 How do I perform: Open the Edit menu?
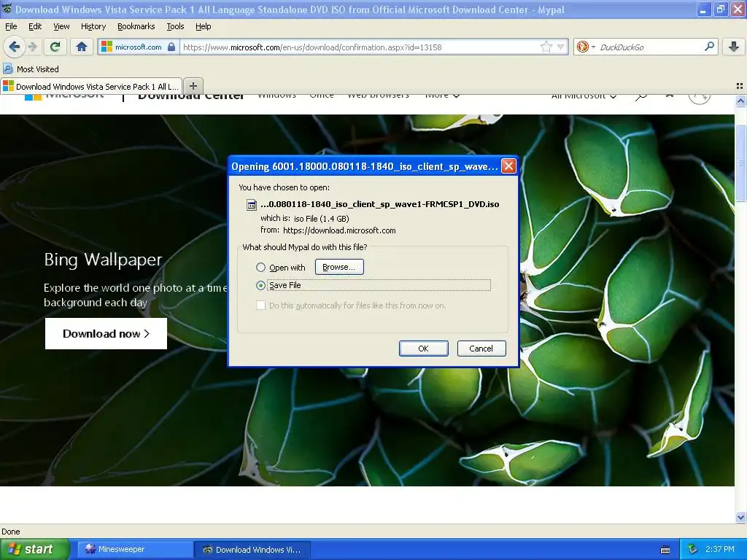click(x=35, y=26)
